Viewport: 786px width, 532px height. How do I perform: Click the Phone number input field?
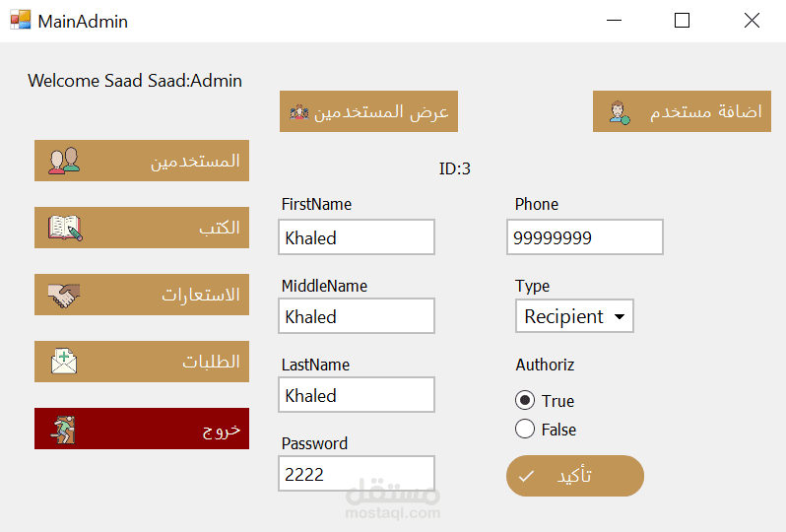pos(585,237)
